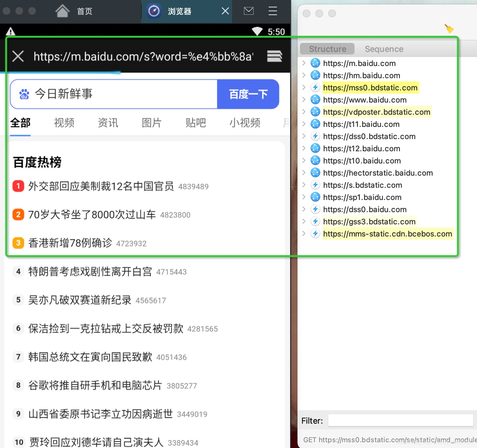Click the browser URL address field

144,56
